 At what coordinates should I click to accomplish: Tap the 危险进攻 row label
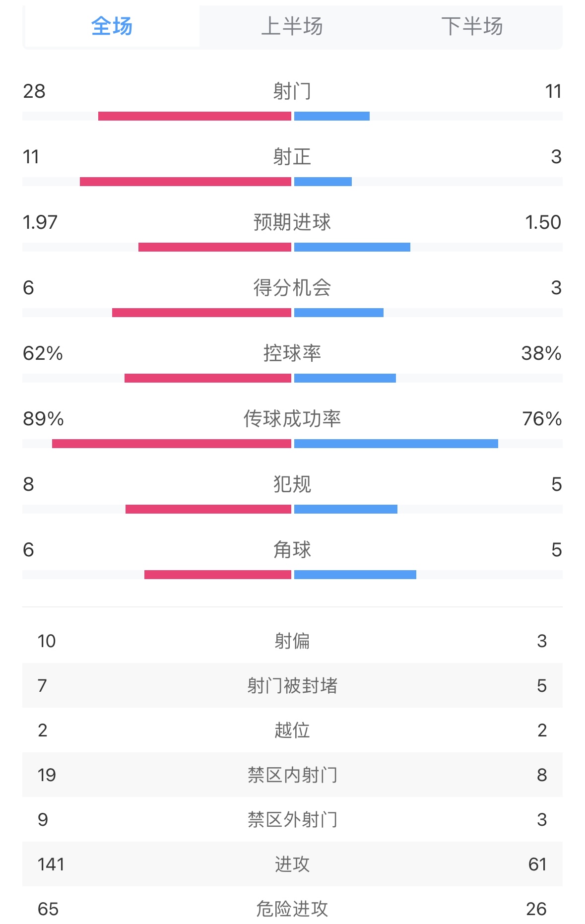pos(292,909)
